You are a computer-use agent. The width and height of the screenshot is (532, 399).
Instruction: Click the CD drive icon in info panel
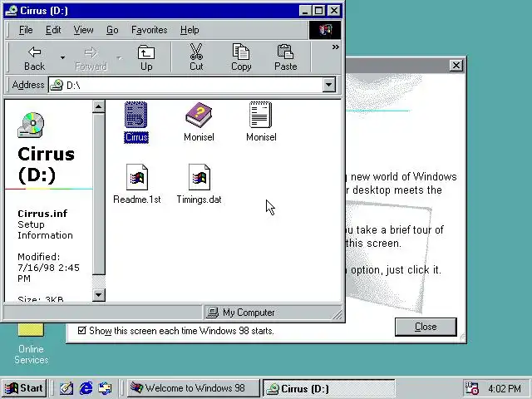31,126
